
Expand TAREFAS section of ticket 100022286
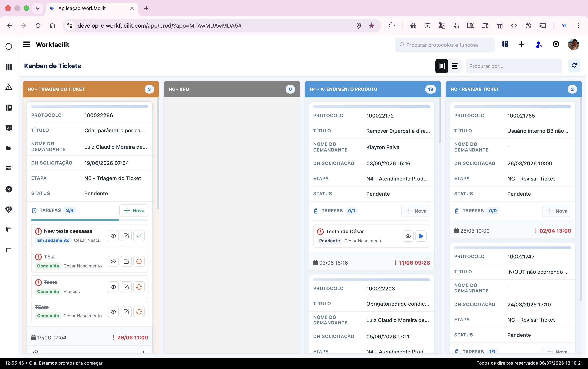(x=54, y=210)
